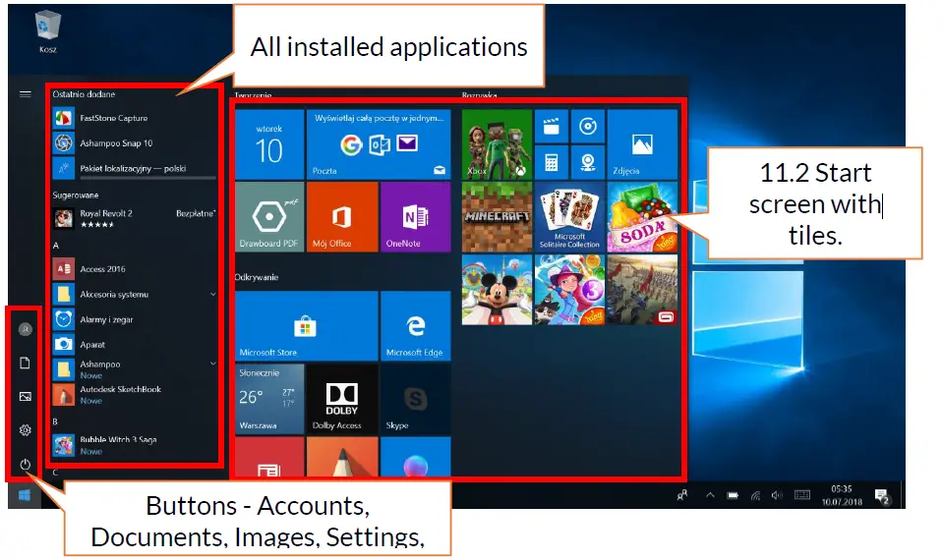Click the hamburger menu icon in Start

[26, 94]
